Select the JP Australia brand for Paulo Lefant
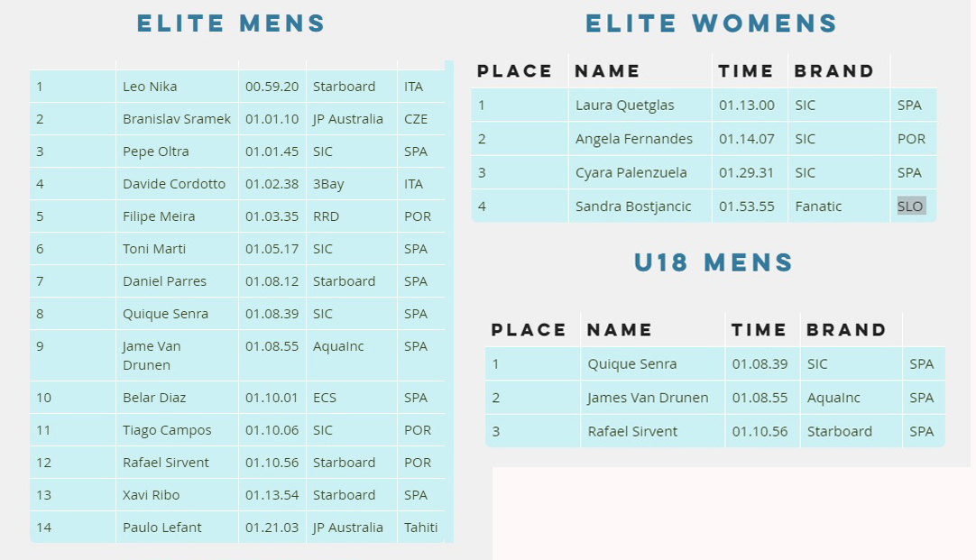Viewport: 976px width, 560px height. pos(347,528)
